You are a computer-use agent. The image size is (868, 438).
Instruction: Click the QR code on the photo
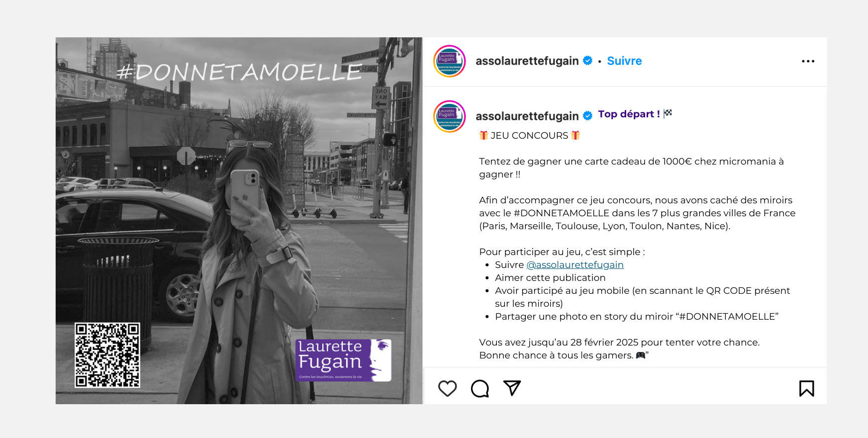click(107, 355)
